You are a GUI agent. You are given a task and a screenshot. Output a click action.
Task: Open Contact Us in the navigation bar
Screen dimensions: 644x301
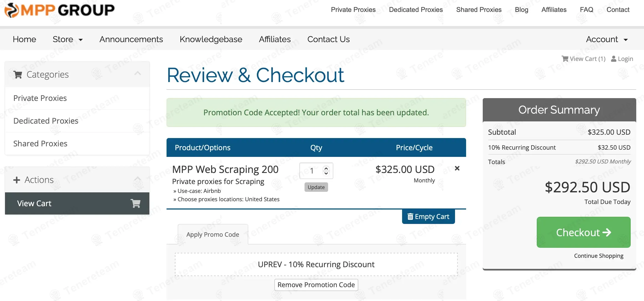[x=328, y=39]
